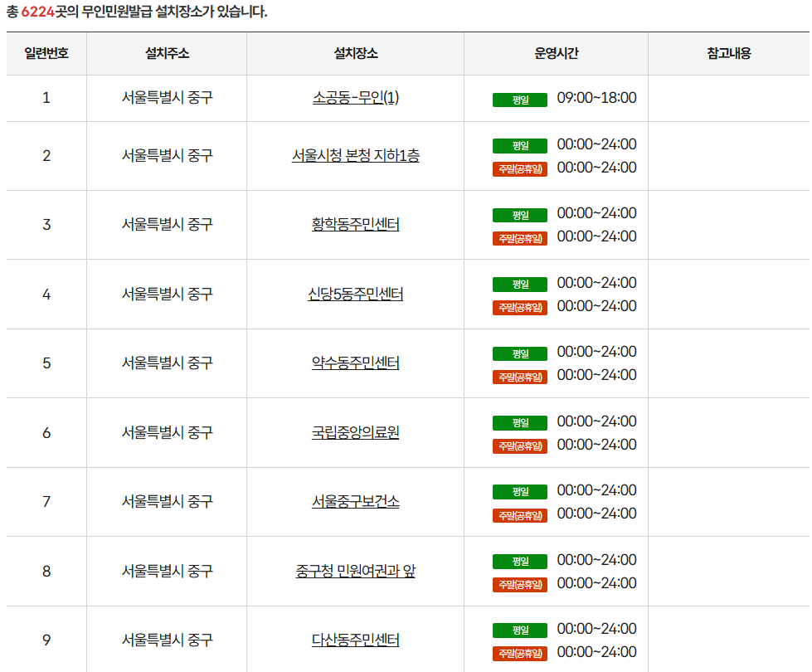Click 주말(공휴일) badge for 서울시청 본청 지하1층

[520, 169]
